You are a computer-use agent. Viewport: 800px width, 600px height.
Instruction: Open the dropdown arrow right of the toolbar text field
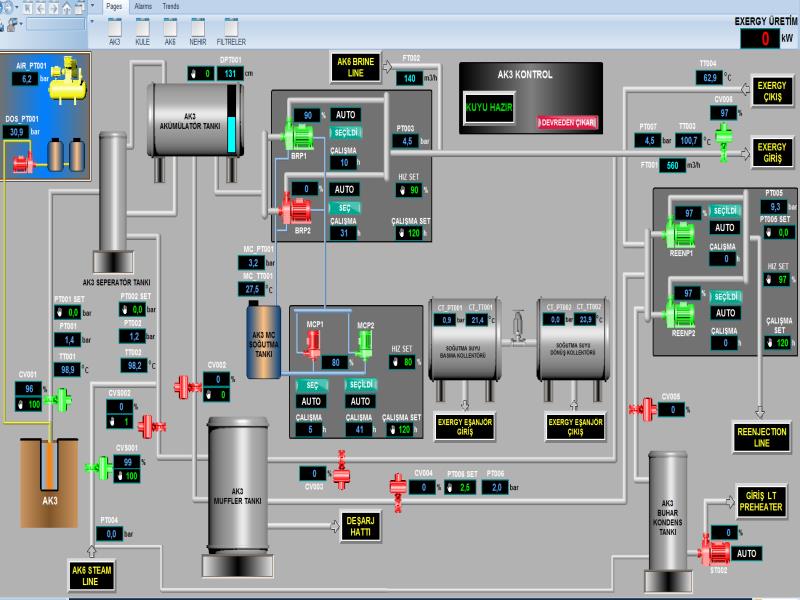[92, 22]
